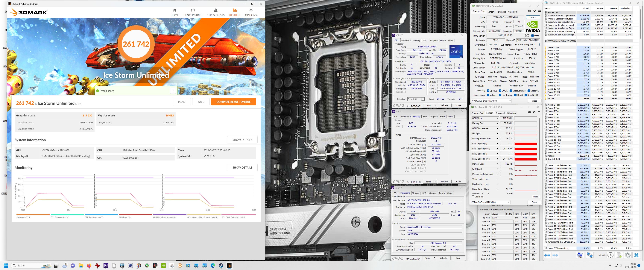Open SPD tab in middle CPU-Z window

425,117
